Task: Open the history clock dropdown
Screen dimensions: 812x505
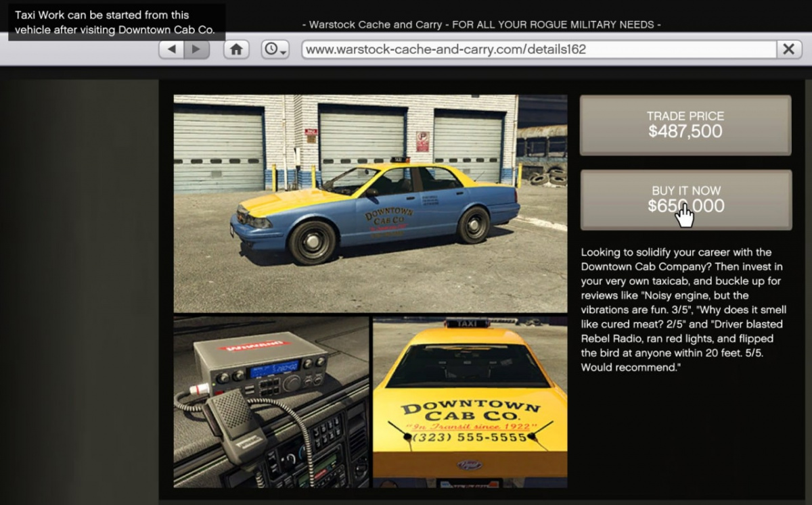Action: pos(275,49)
